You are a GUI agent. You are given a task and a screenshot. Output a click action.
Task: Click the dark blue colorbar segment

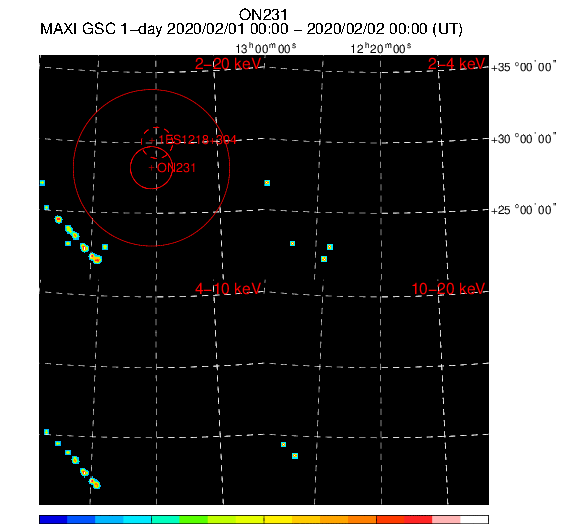click(x=53, y=519)
